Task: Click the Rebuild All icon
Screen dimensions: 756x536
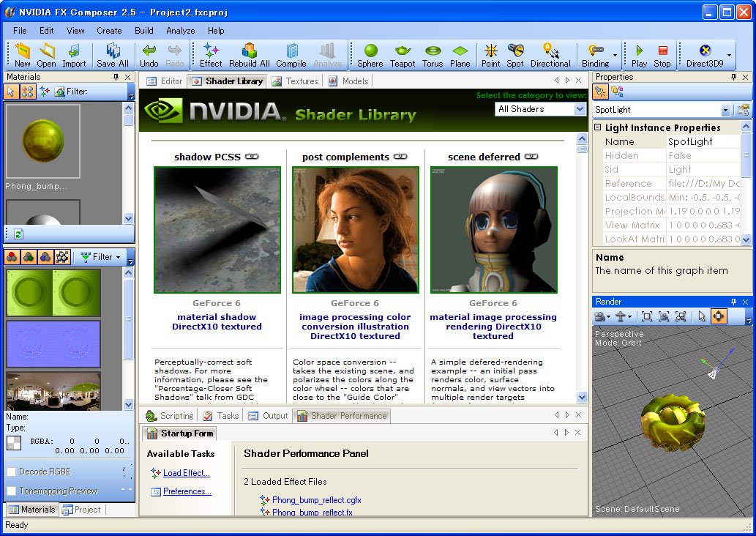Action: pos(250,51)
